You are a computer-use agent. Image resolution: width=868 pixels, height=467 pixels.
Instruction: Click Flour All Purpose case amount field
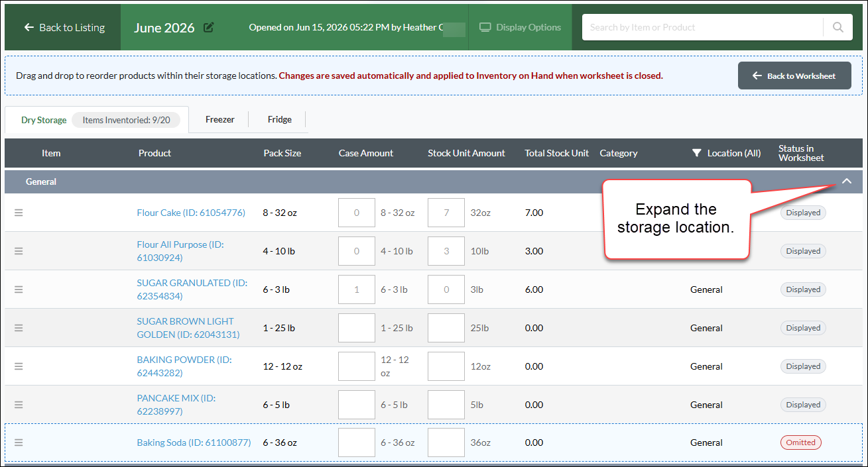tap(357, 251)
